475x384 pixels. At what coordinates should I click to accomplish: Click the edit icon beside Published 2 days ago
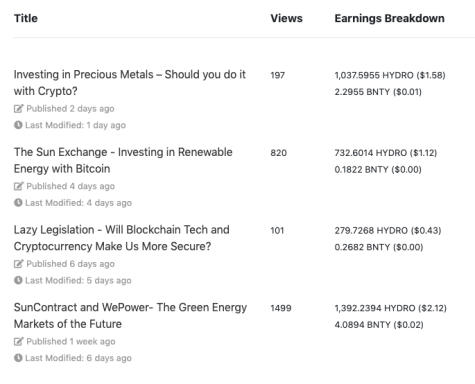click(18, 109)
